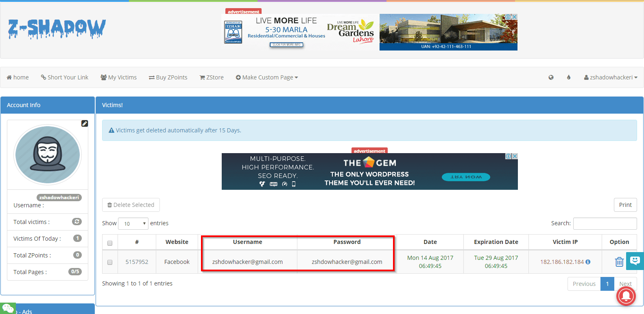Viewport: 644px width, 314px height.
Task: Open the zshadowhackeri user dropdown
Action: [x=611, y=77]
